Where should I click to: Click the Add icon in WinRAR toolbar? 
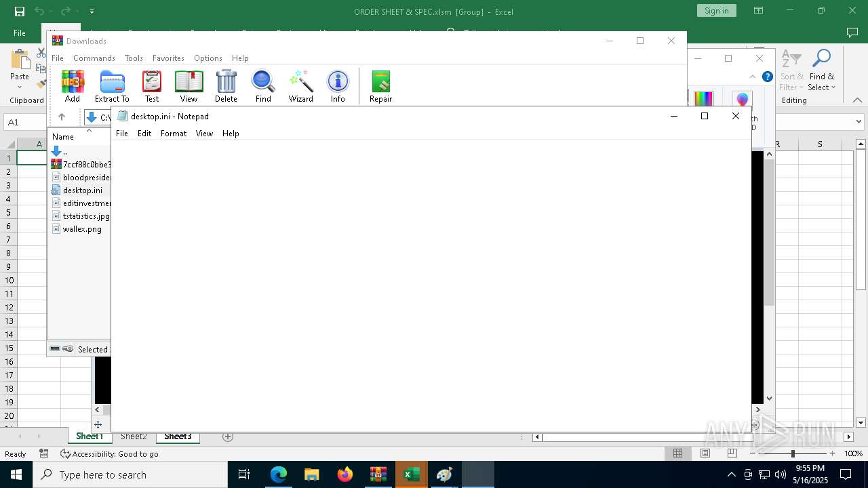[x=73, y=86]
